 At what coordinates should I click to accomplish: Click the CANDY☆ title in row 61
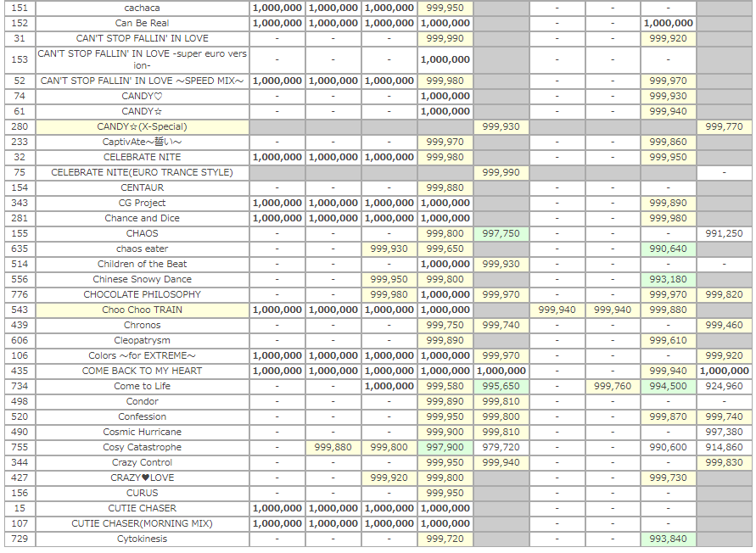[x=143, y=111]
